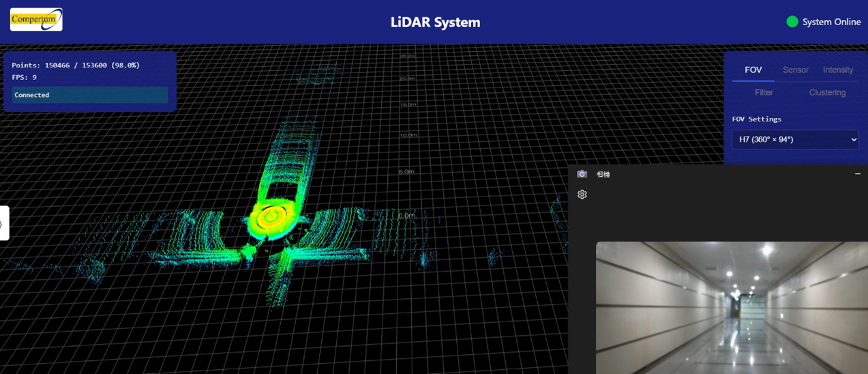Open the Intensity tab
Image resolution: width=868 pixels, height=374 pixels.
tap(837, 70)
